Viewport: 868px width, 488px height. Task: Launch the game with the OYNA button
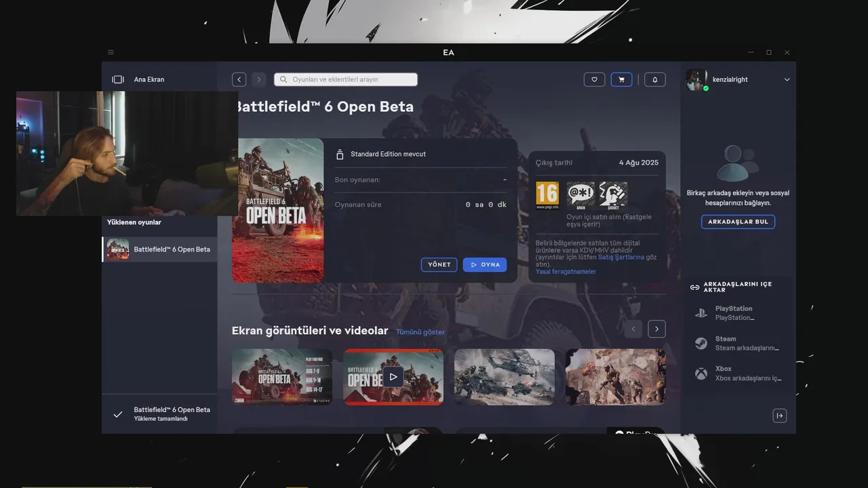tap(485, 264)
